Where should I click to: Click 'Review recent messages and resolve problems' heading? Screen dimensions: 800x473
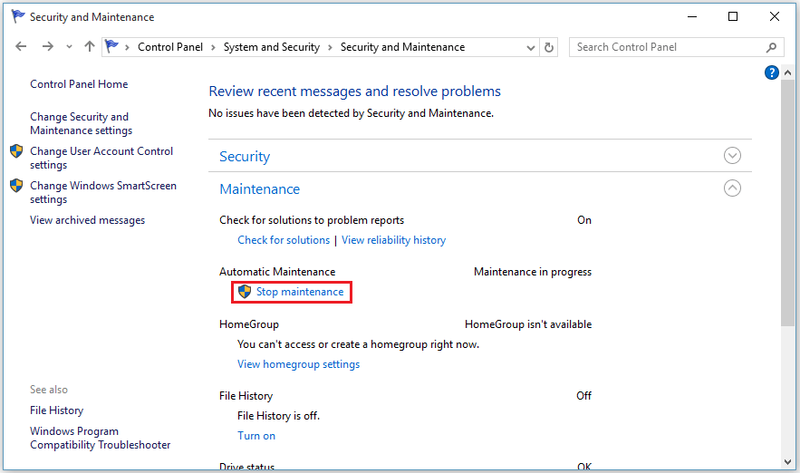coord(355,91)
